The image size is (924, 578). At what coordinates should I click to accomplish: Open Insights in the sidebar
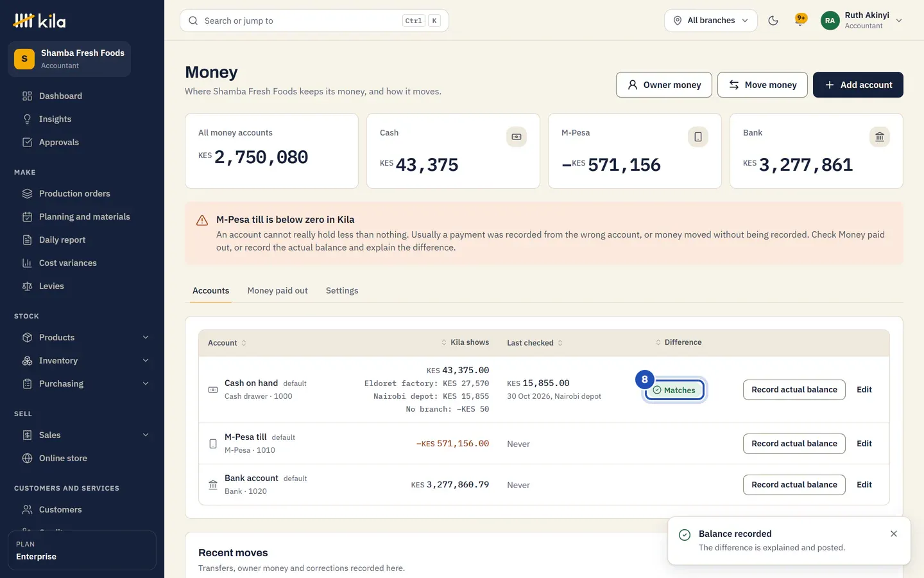click(82, 119)
